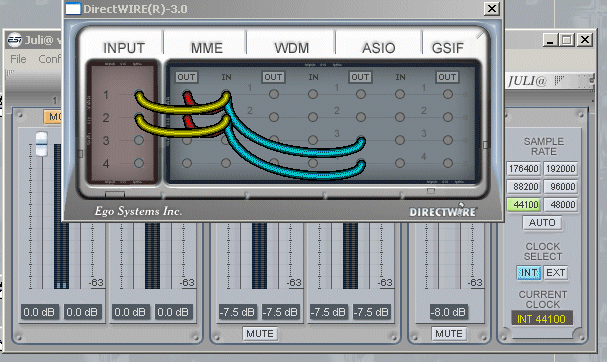This screenshot has height=362, width=607.
Task: Toggle the OUT label under ASIO
Action: pyautogui.click(x=360, y=77)
